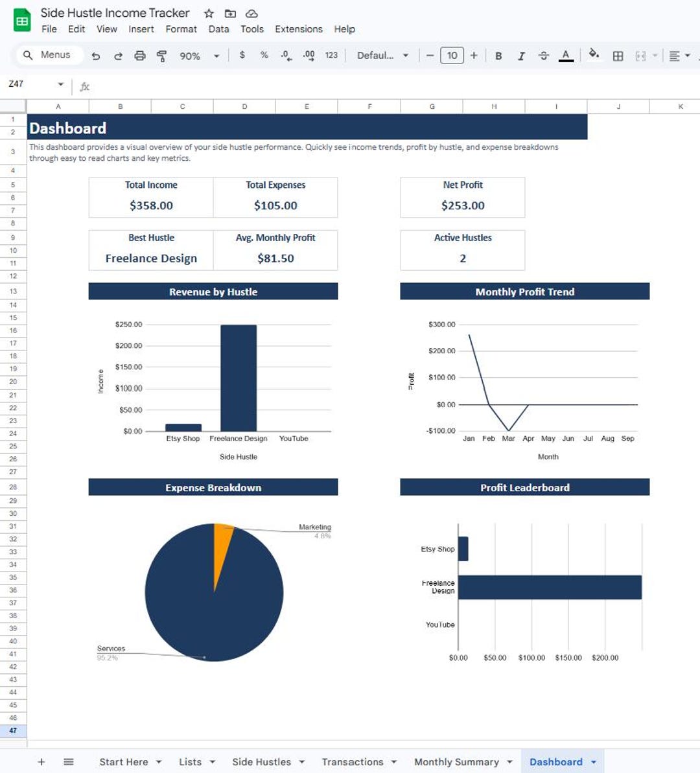This screenshot has width=700, height=773.
Task: Click the Redo arrow
Action: pyautogui.click(x=118, y=56)
